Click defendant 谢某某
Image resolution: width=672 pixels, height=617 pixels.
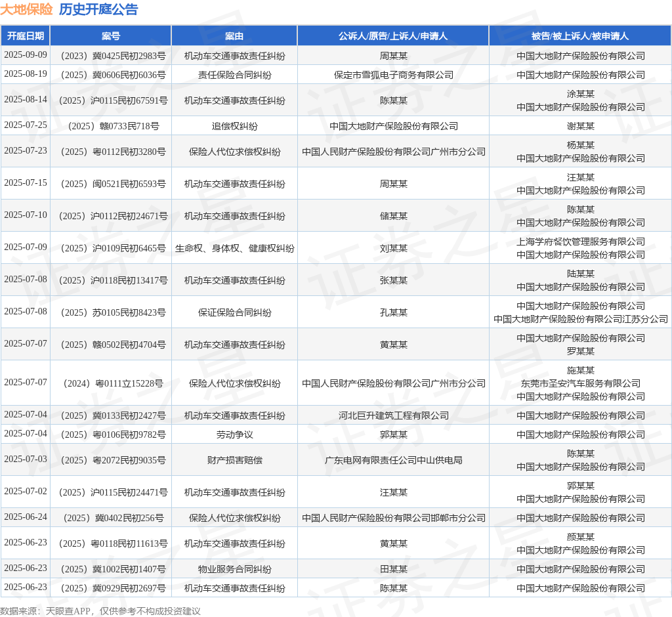click(581, 126)
